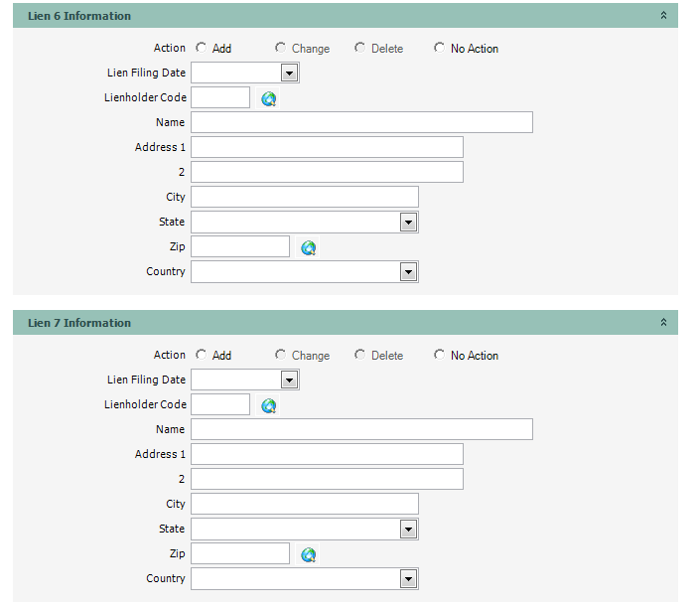The width and height of the screenshot is (700, 610).
Task: Select Delete action for Lien 6
Action: 359,48
